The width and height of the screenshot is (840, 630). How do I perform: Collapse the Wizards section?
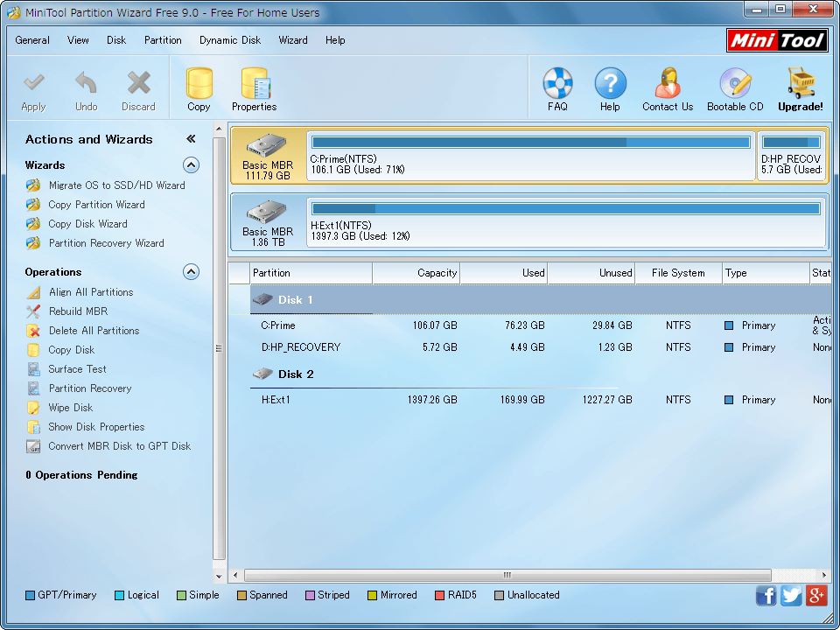pos(192,165)
